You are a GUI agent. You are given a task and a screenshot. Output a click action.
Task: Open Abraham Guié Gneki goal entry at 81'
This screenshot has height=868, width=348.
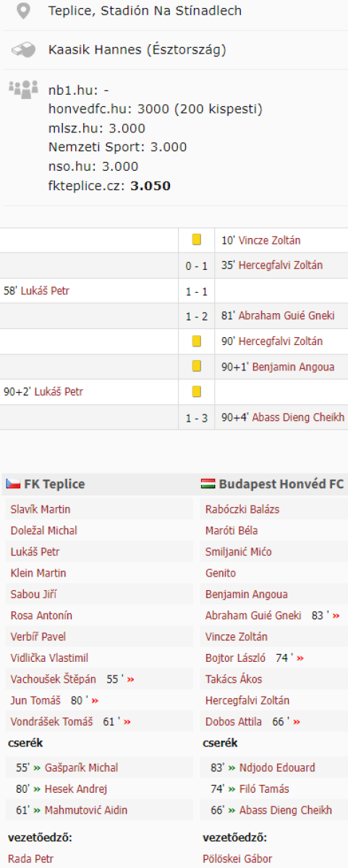click(x=287, y=316)
